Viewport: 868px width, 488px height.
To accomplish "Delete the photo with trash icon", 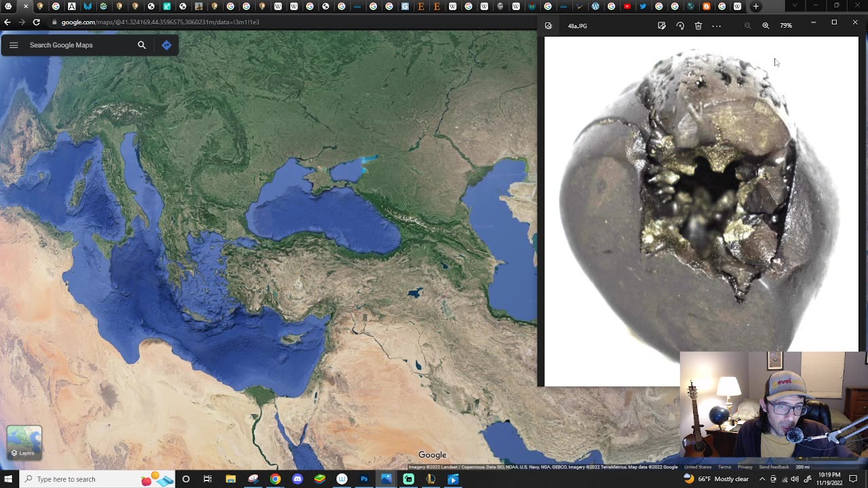I will tap(698, 26).
